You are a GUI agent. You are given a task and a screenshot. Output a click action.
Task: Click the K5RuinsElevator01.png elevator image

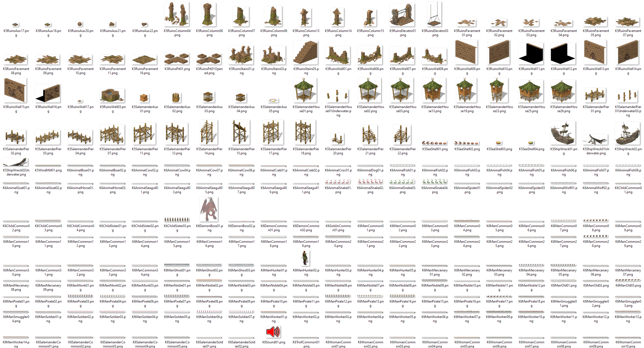coord(402,15)
